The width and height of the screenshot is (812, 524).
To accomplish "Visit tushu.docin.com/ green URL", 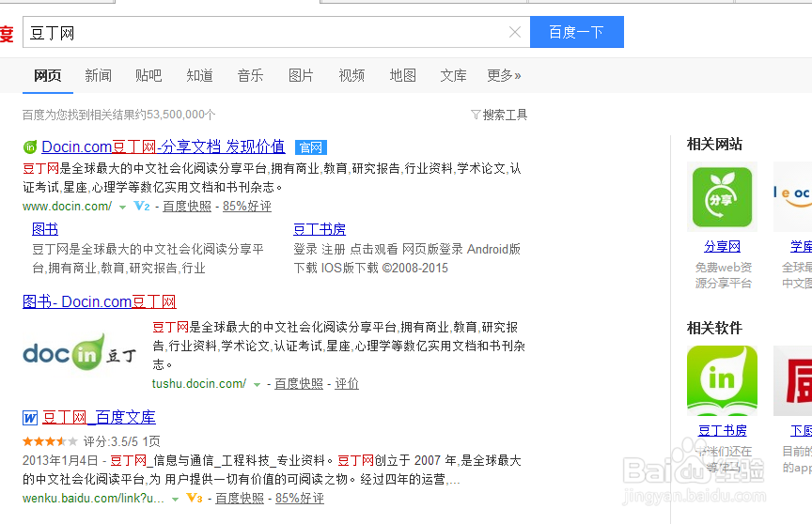I will pos(199,384).
